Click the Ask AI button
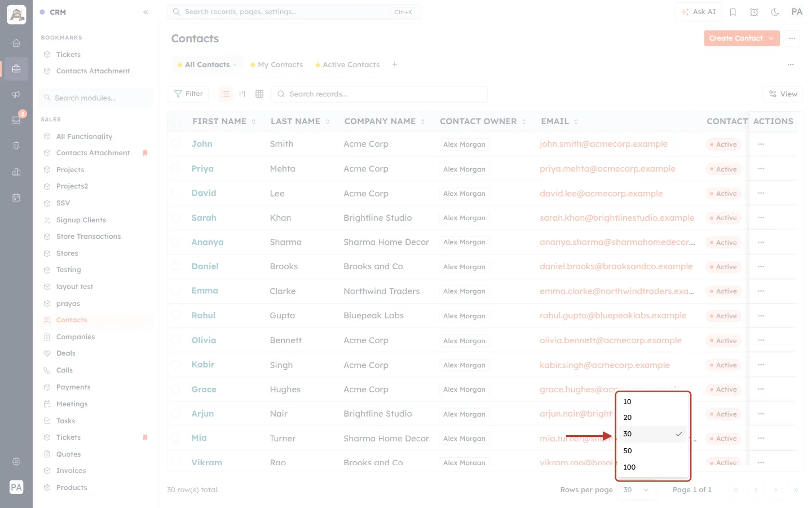This screenshot has width=812, height=508. pos(698,12)
